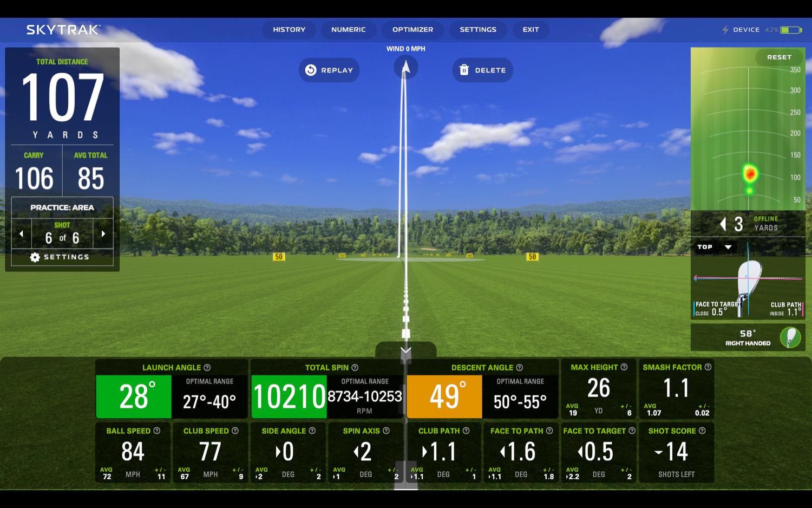Click the Replay icon
Viewport: 812px width, 508px height.
coord(310,70)
